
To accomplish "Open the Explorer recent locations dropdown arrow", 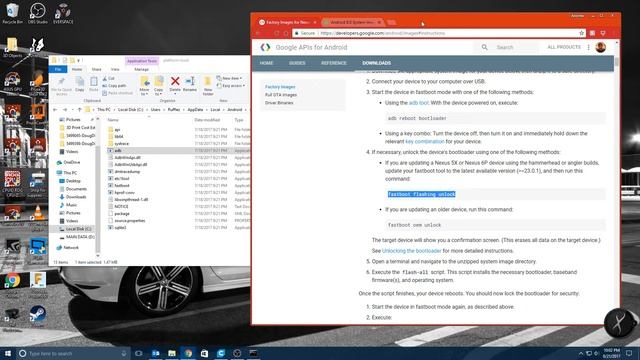I will pos(73,110).
